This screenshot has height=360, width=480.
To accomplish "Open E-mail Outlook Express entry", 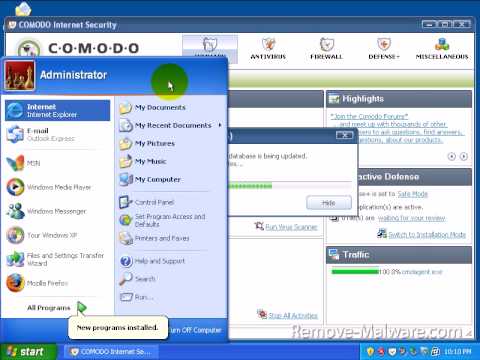I will 57,134.
